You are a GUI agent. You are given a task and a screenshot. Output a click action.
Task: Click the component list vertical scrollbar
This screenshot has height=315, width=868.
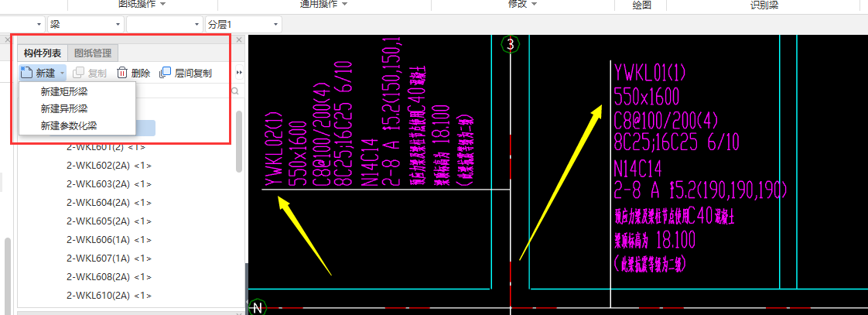pyautogui.click(x=239, y=141)
